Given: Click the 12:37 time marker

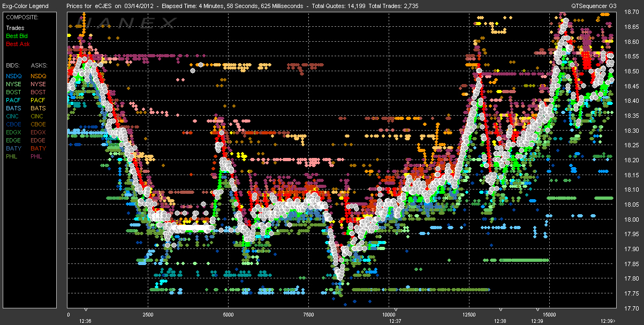Looking at the screenshot, I should 395,321.
